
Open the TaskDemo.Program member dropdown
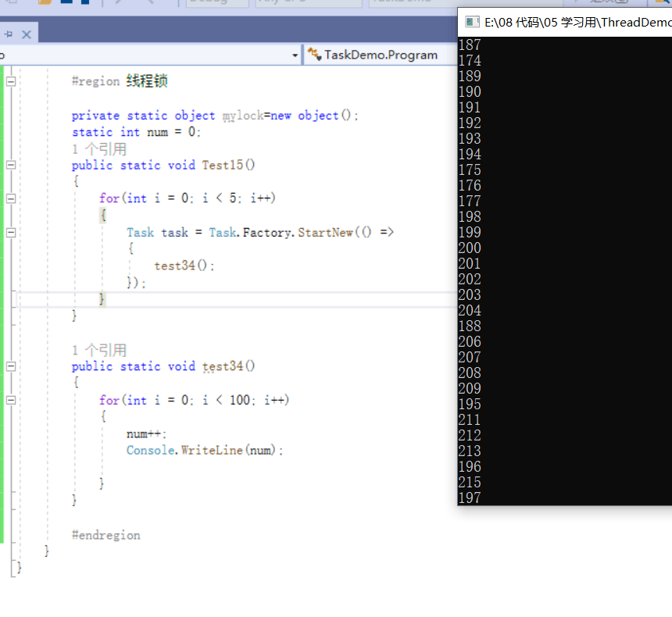click(295, 55)
